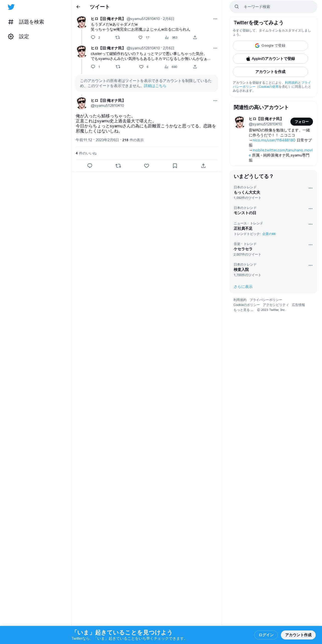The height and width of the screenshot is (644, 322).
Task: Open more menu on first tweet
Action: click(x=215, y=19)
